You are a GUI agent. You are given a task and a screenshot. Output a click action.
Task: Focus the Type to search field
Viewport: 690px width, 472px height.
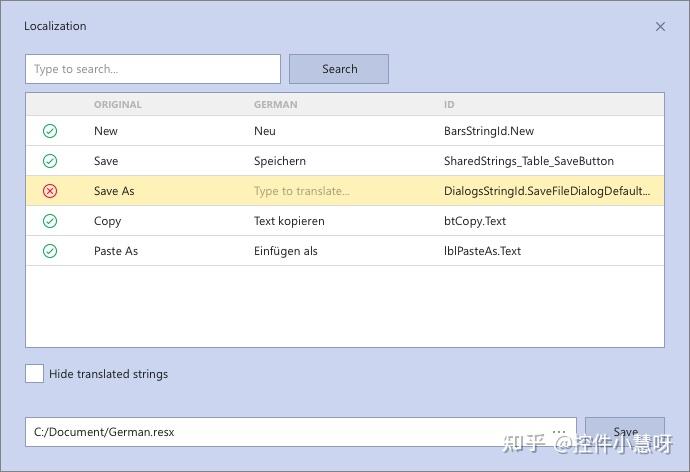(153, 69)
